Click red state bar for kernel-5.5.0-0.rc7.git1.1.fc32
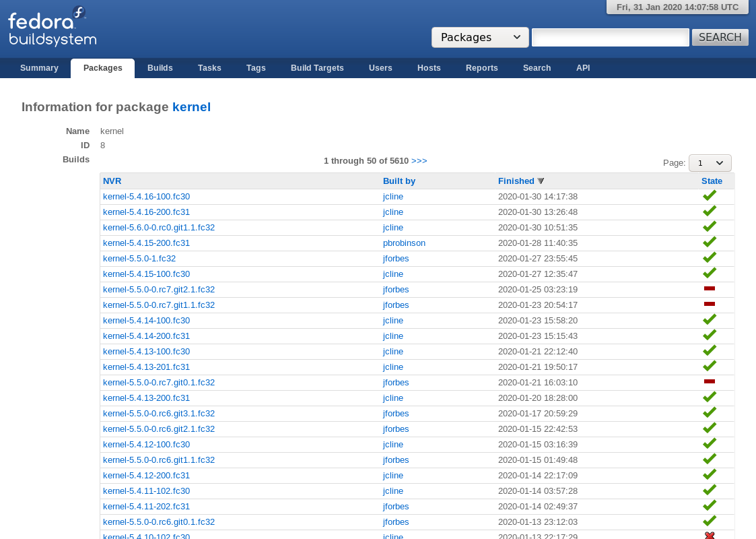The width and height of the screenshot is (756, 539). (x=710, y=304)
